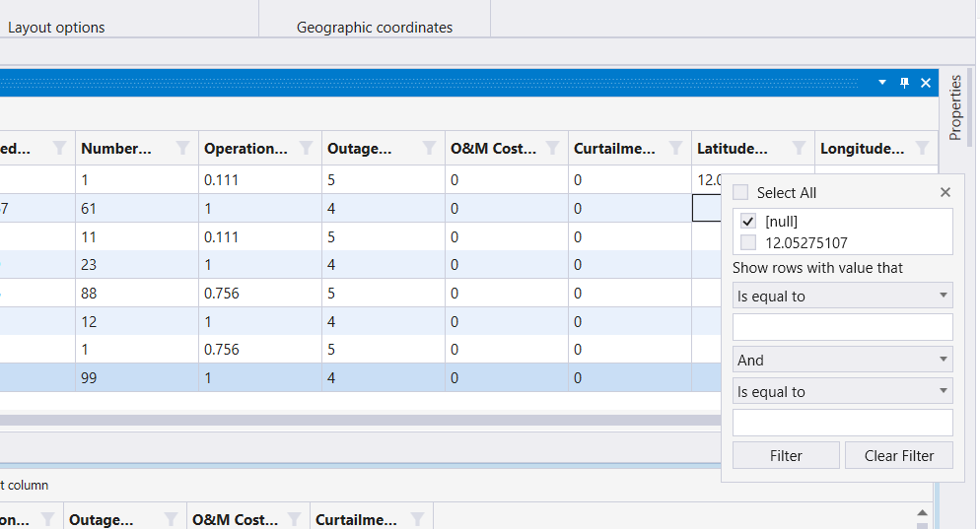This screenshot has width=980, height=529.
Task: Select cell with Number value 23
Action: coord(137,264)
